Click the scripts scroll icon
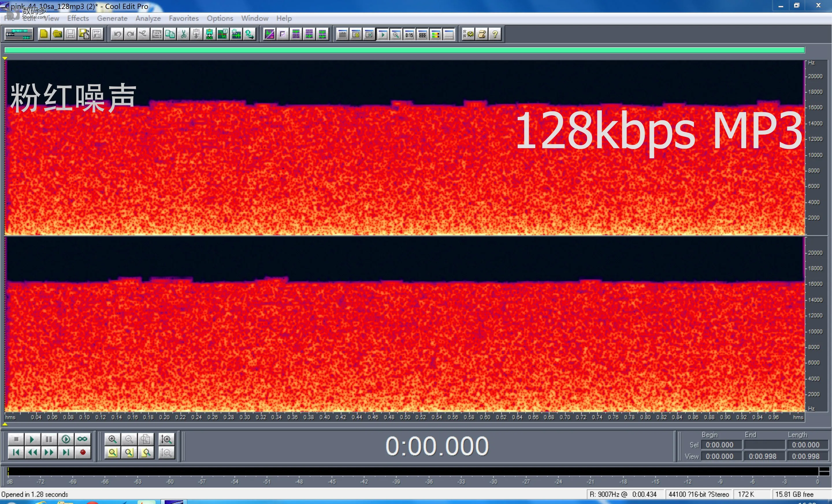The height and width of the screenshot is (504, 832). click(482, 34)
